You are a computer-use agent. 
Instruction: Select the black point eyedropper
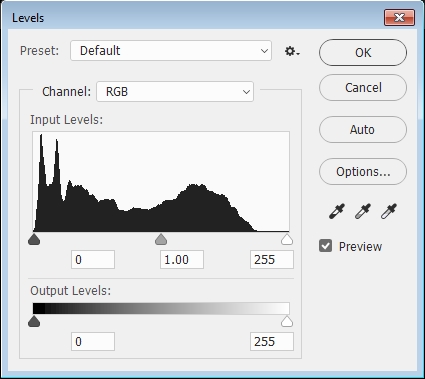[337, 212]
